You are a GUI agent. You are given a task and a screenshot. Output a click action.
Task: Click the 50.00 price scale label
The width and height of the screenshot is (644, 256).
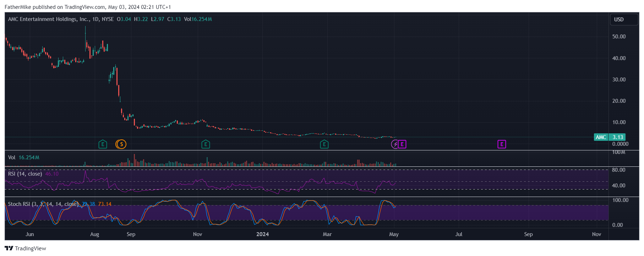619,37
